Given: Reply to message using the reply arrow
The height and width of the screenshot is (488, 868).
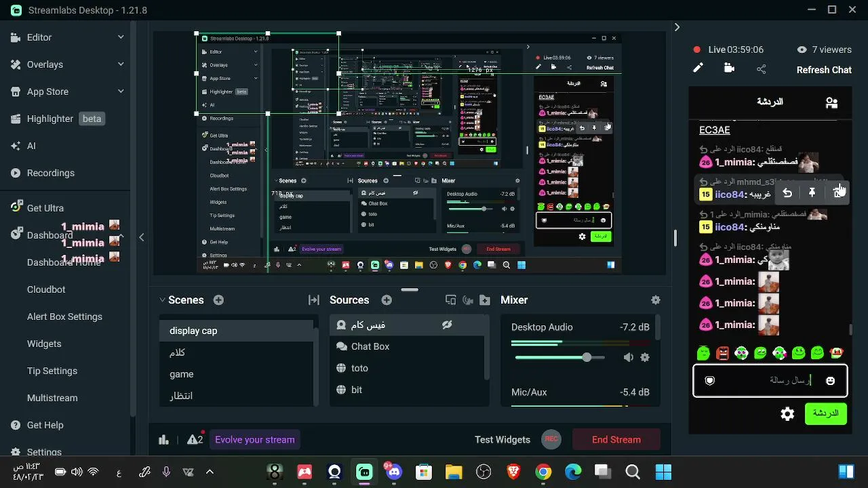Looking at the screenshot, I should pyautogui.click(x=787, y=193).
